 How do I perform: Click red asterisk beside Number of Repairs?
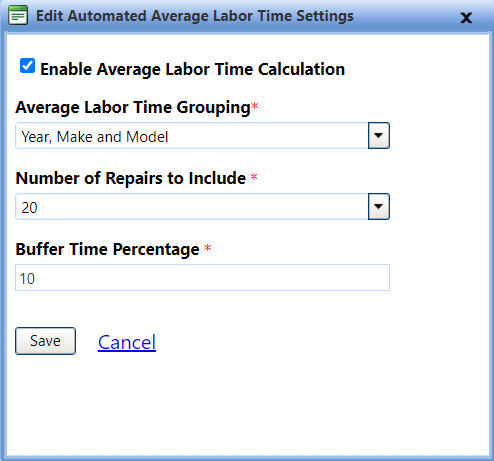point(254,177)
